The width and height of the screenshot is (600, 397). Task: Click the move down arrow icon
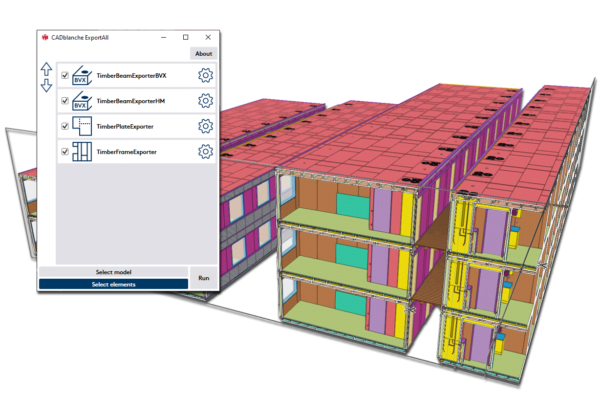[46, 85]
